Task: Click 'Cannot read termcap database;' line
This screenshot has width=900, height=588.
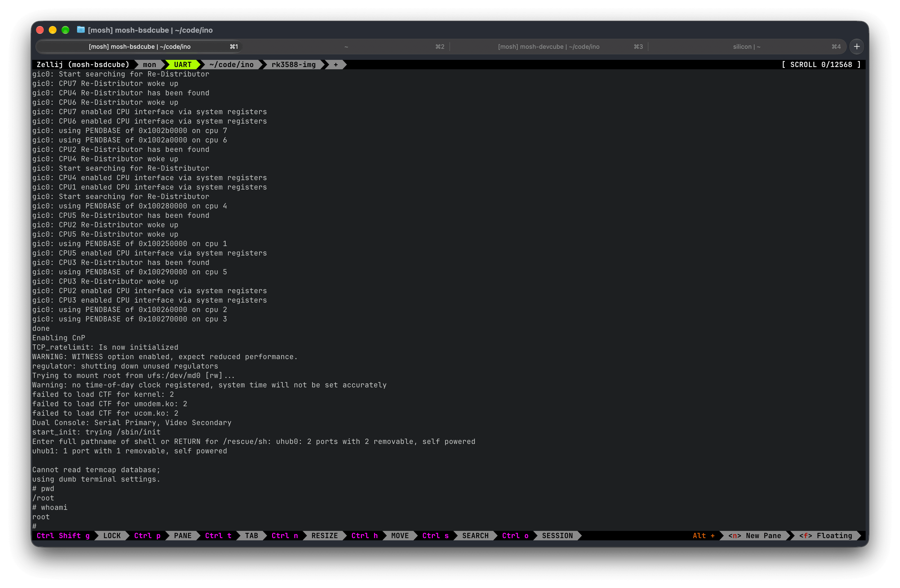Action: point(96,470)
